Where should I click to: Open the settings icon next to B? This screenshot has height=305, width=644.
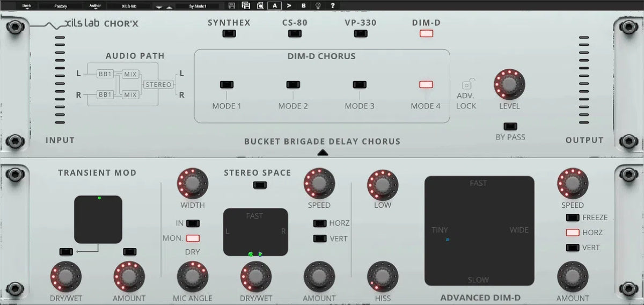pyautogui.click(x=318, y=6)
